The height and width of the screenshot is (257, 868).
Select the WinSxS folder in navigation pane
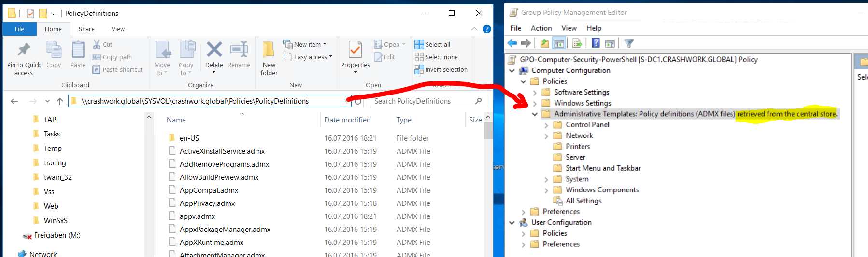(56, 220)
